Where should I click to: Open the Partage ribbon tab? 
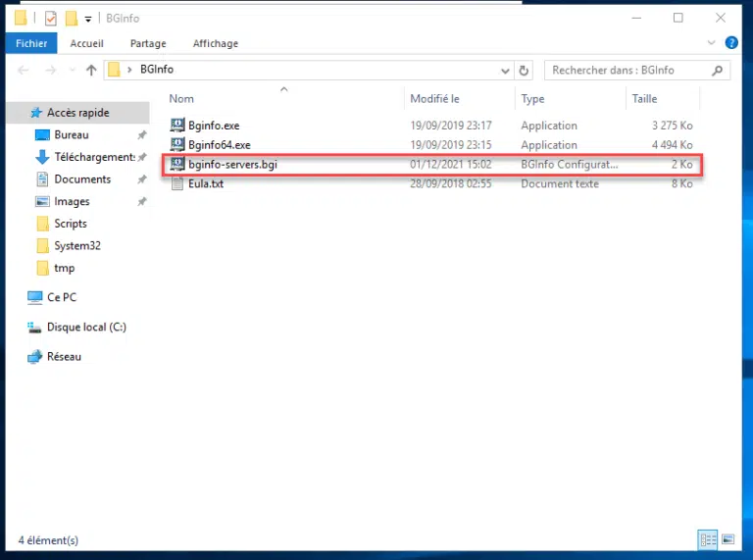tap(148, 43)
